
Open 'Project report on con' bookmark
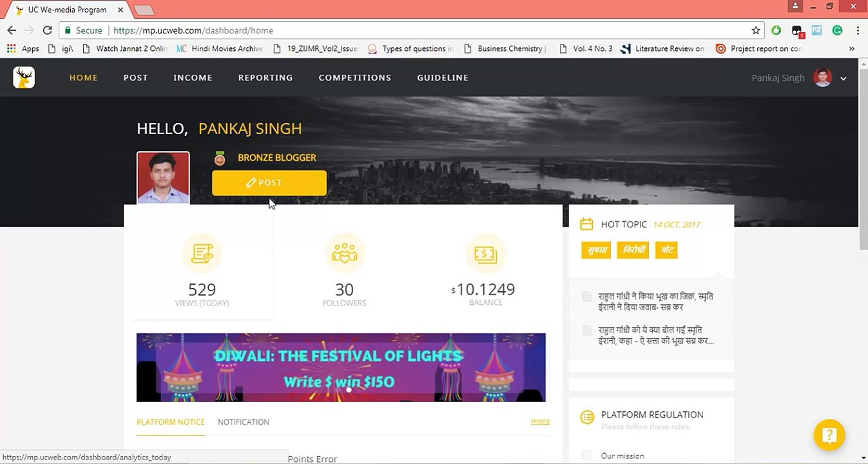[759, 48]
